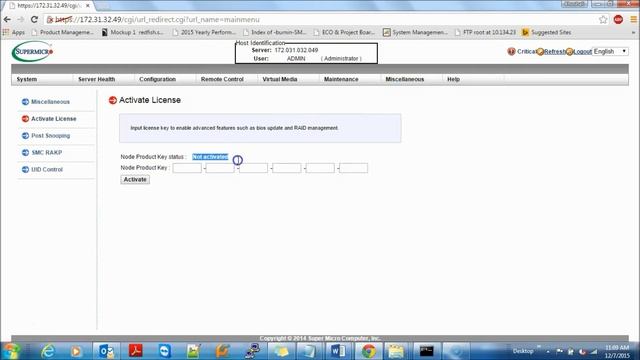The width and height of the screenshot is (640, 360).
Task: Click the Supermicro logo
Action: 32,51
